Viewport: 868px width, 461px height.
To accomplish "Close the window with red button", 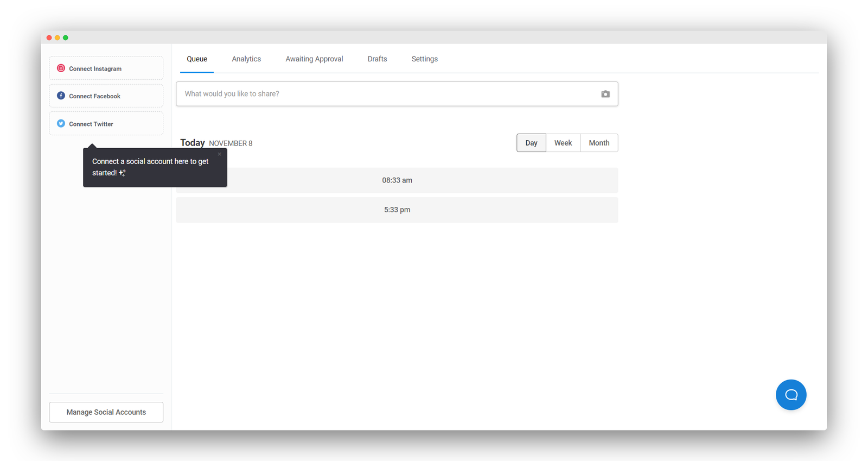I will pos(49,37).
